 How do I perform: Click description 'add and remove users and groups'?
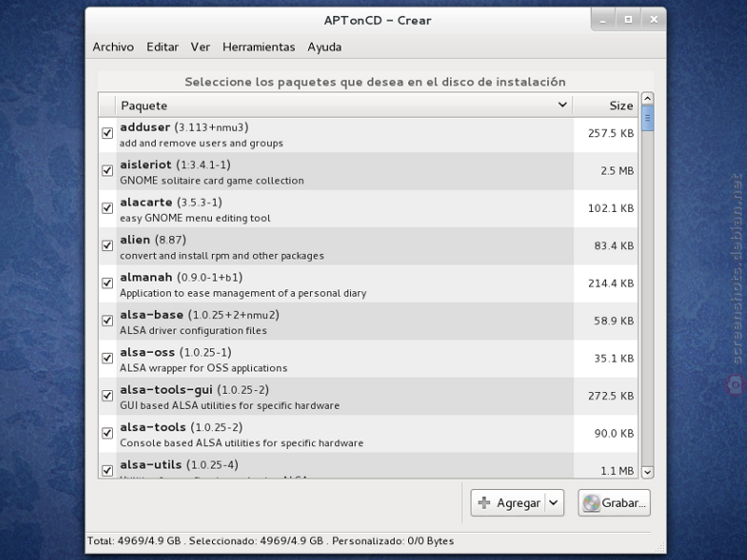point(201,144)
